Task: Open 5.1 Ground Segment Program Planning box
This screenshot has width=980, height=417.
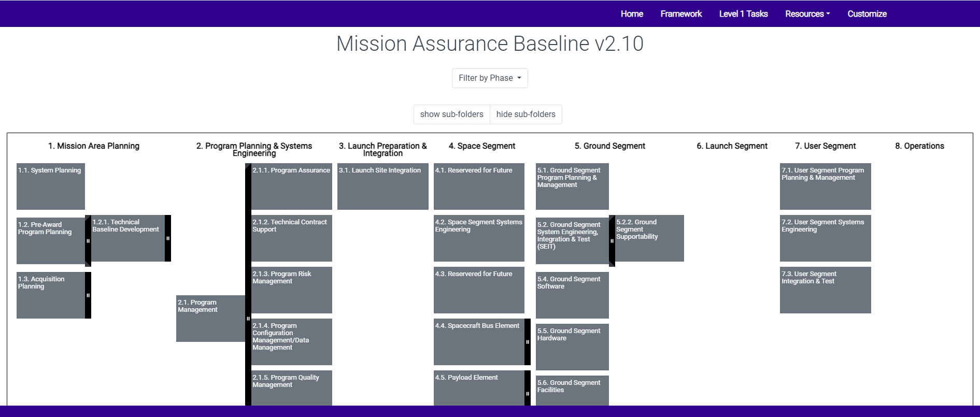Action: (x=572, y=186)
